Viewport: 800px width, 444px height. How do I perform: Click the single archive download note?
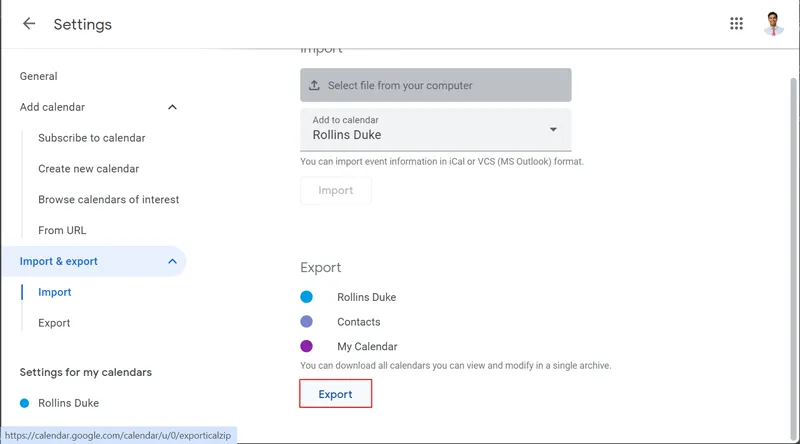click(x=456, y=365)
